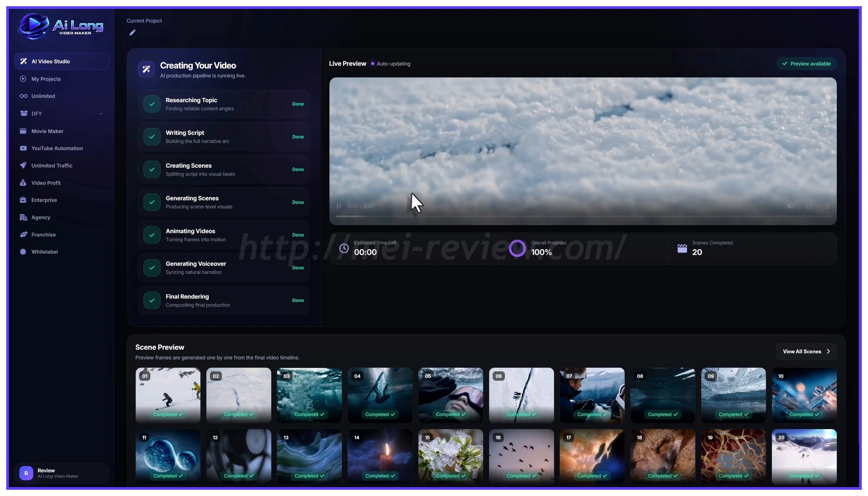Click the Agency building icon
Image resolution: width=868 pixels, height=496 pixels.
tap(23, 217)
